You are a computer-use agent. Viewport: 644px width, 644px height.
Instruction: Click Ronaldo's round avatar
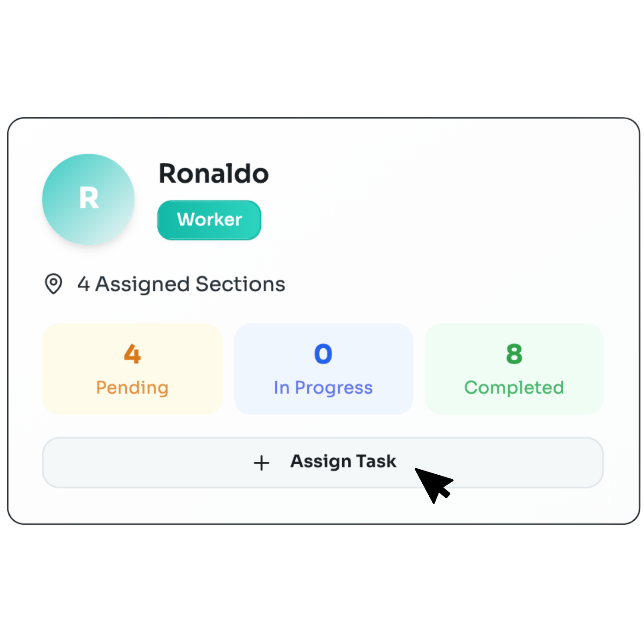[x=88, y=199]
